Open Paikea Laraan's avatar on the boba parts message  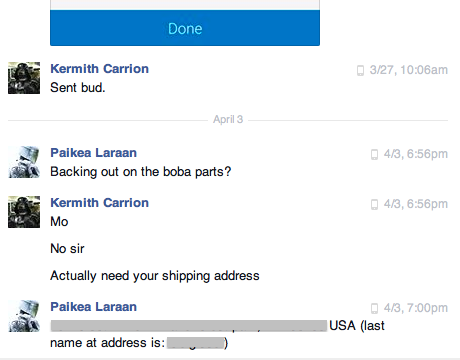pos(24,162)
